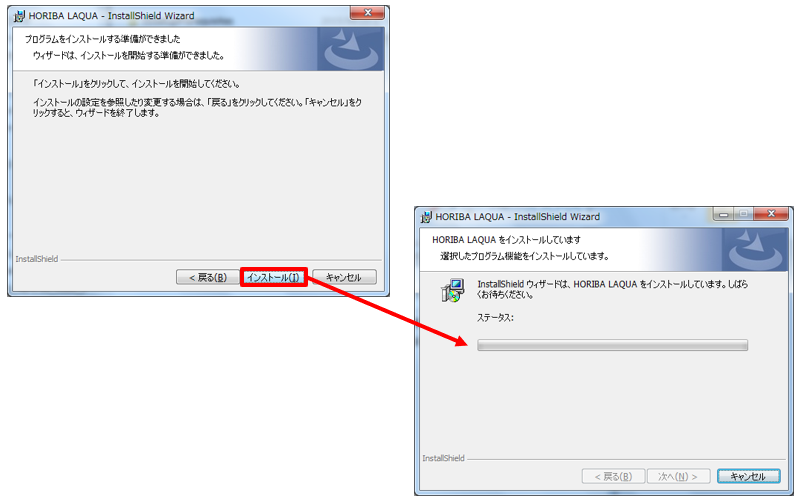Click the 'HORIBA LAQUA をインストールしています' heading
Viewport: 796px width, 499px height.
click(506, 240)
